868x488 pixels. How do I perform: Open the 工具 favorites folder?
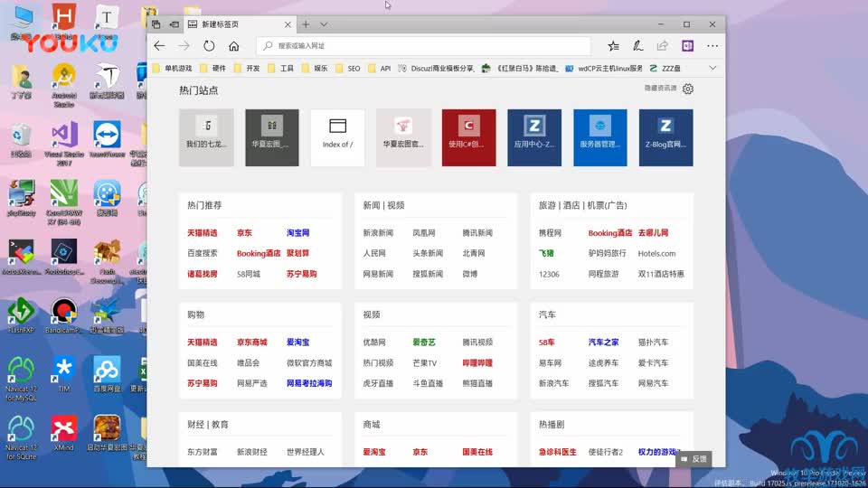point(280,69)
